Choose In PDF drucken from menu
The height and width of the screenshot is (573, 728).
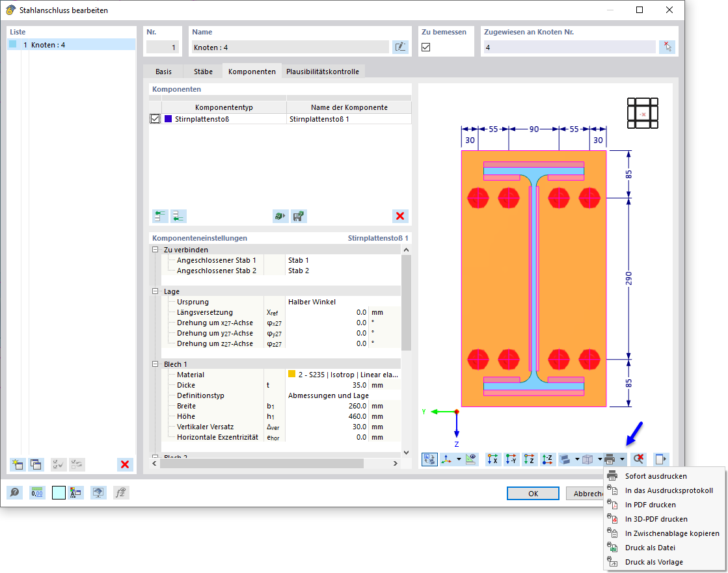[x=650, y=505]
